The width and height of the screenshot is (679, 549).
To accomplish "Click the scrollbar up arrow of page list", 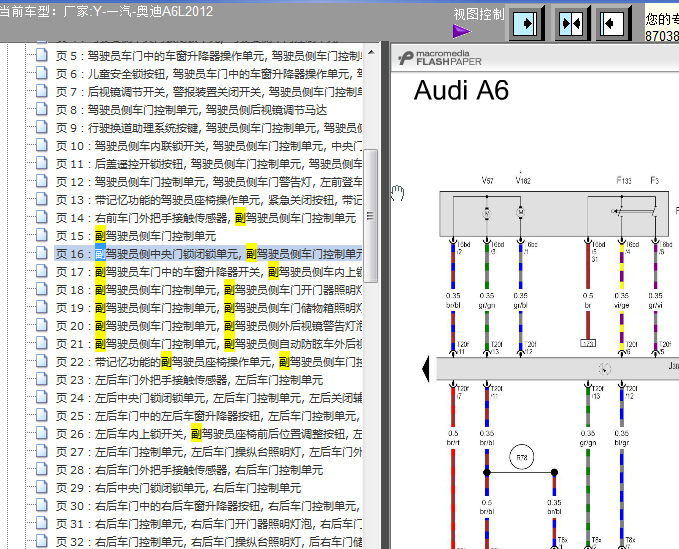I will pyautogui.click(x=371, y=53).
